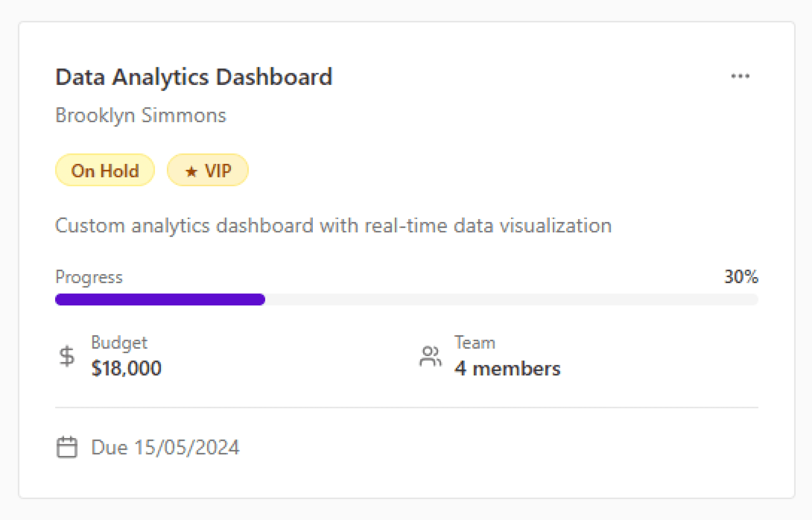Screen dimensions: 812x520
Task: Click the Budget label text
Action: click(119, 343)
